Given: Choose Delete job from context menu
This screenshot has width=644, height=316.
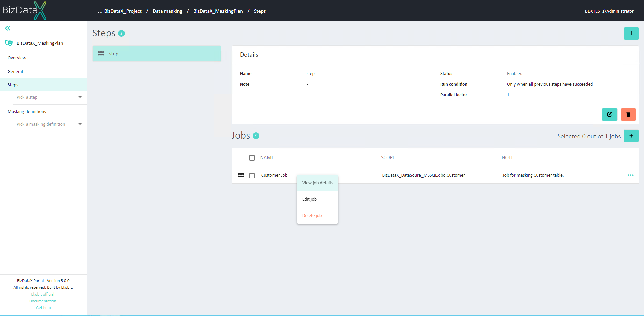Looking at the screenshot, I should tap(317, 216).
